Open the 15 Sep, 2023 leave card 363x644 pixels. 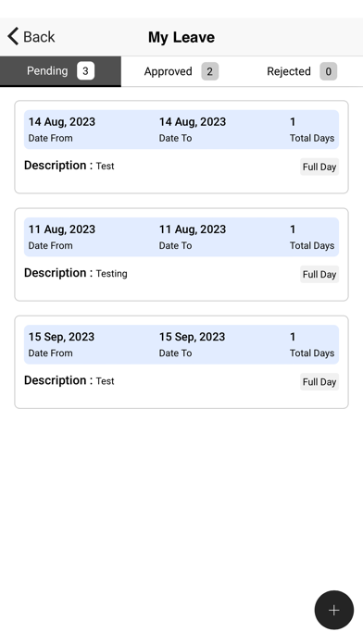(x=181, y=362)
